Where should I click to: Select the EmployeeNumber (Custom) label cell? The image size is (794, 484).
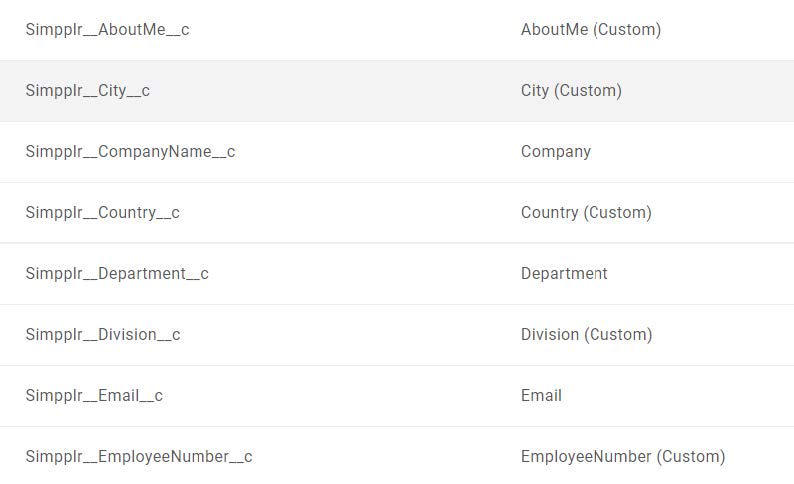click(x=623, y=457)
